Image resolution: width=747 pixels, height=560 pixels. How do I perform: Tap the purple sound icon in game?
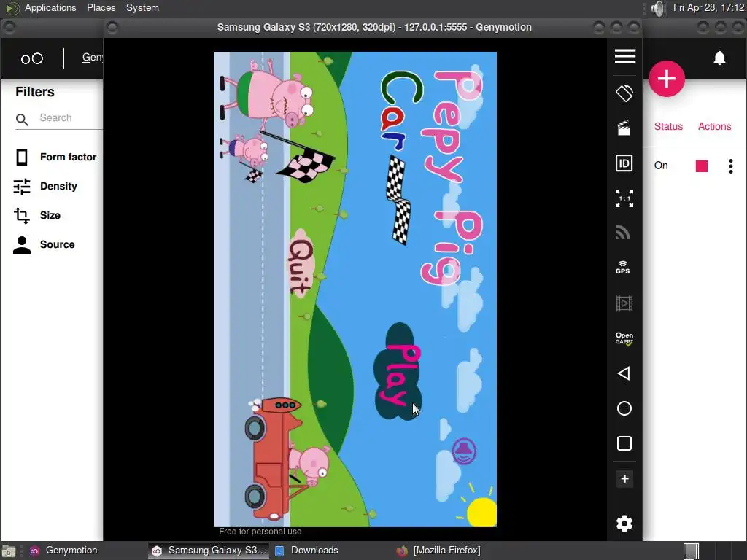pyautogui.click(x=463, y=451)
